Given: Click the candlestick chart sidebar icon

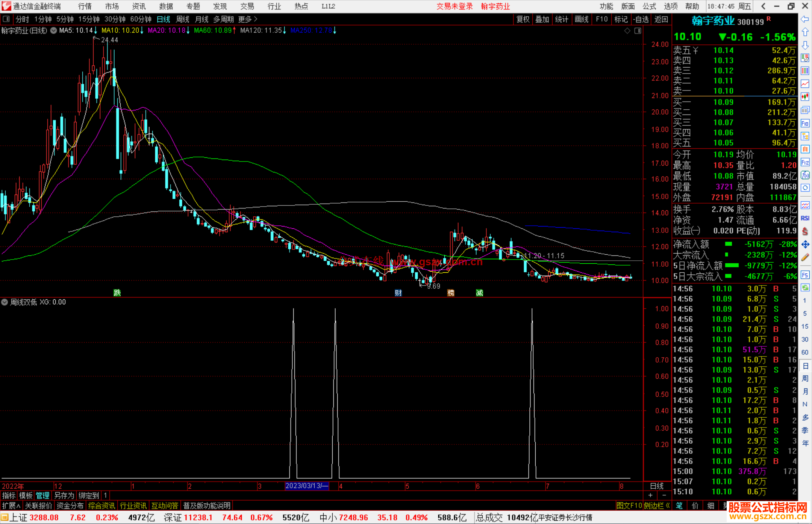Looking at the screenshot, I should pos(805,97).
